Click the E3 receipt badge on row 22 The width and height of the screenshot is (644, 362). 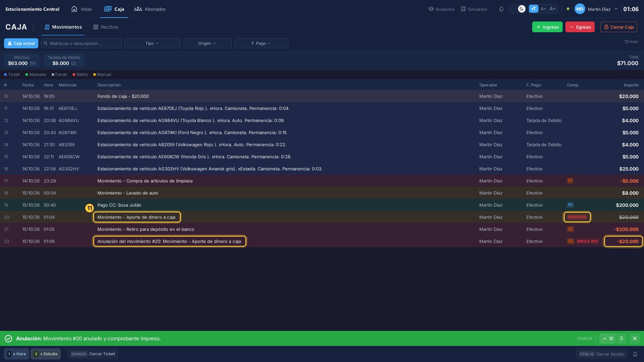pyautogui.click(x=570, y=241)
